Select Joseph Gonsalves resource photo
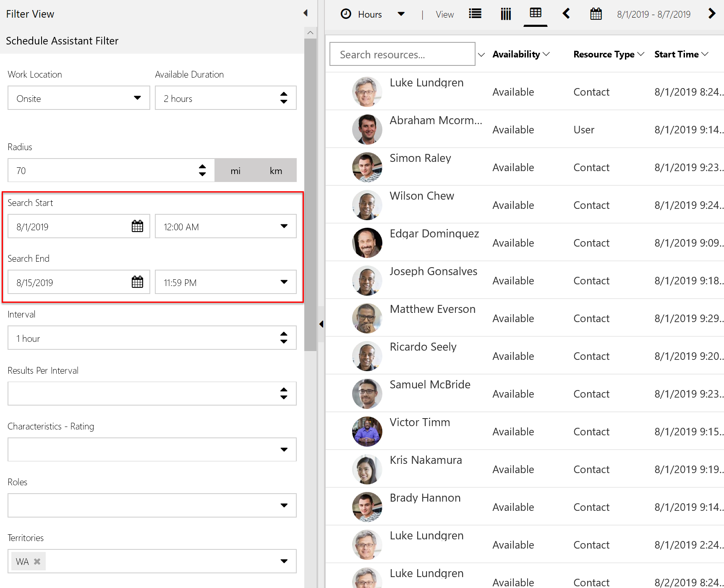Viewport: 724px width, 588px height. coord(367,280)
